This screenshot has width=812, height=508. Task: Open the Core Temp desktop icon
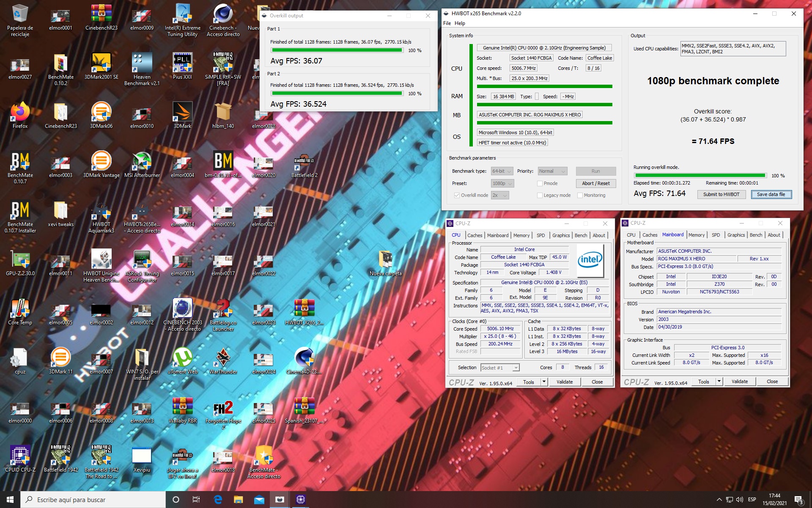(20, 312)
